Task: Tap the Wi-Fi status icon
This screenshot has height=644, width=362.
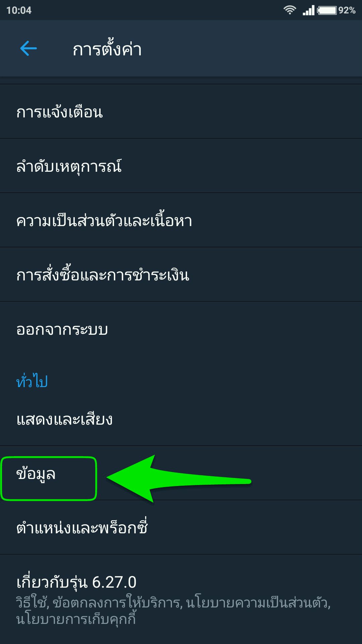Action: (290, 10)
